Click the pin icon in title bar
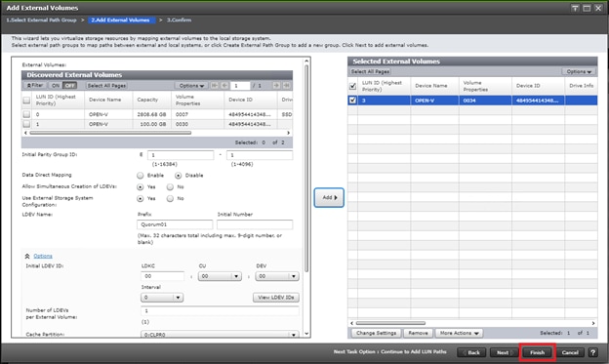Screen dimensions: 609x364 (575, 8)
